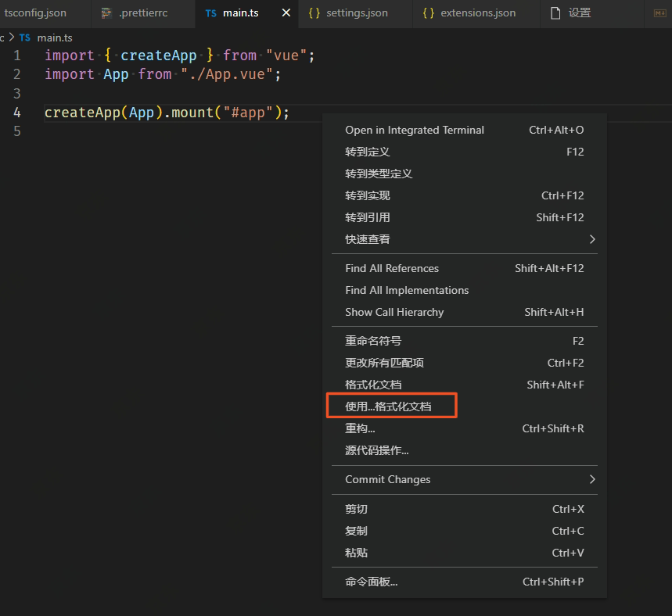The image size is (672, 616).
Task: Click line number 4 in the gutter
Action: point(16,112)
